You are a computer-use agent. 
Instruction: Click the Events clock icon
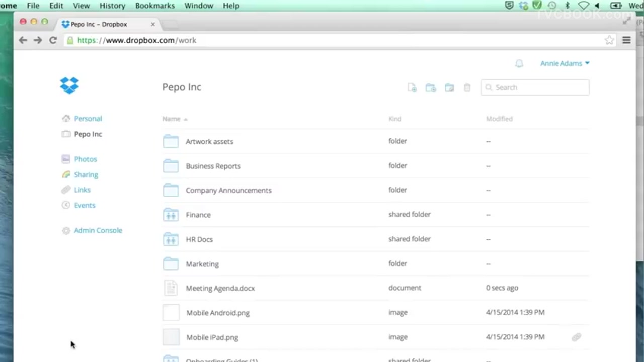click(66, 205)
